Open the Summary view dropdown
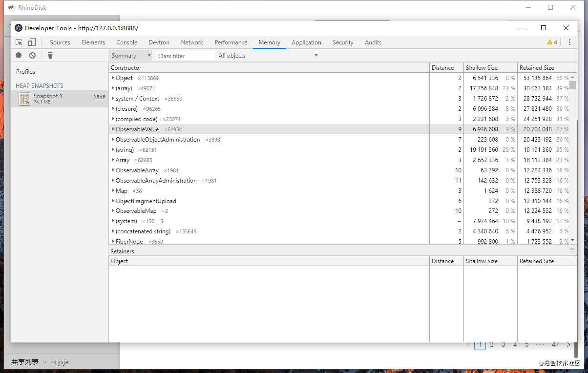Image resolution: width=588 pixels, height=373 pixels. 130,56
